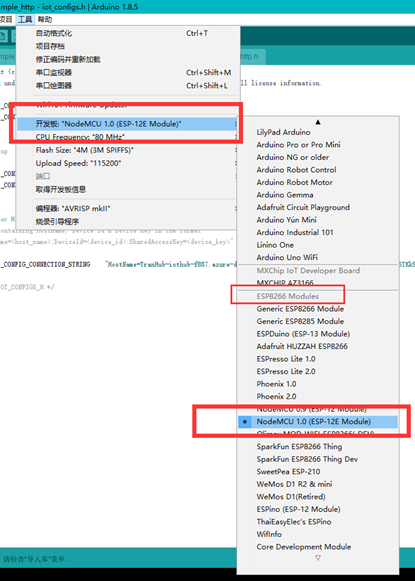Choose Core Development Module
415x581 pixels.
[x=318, y=547]
